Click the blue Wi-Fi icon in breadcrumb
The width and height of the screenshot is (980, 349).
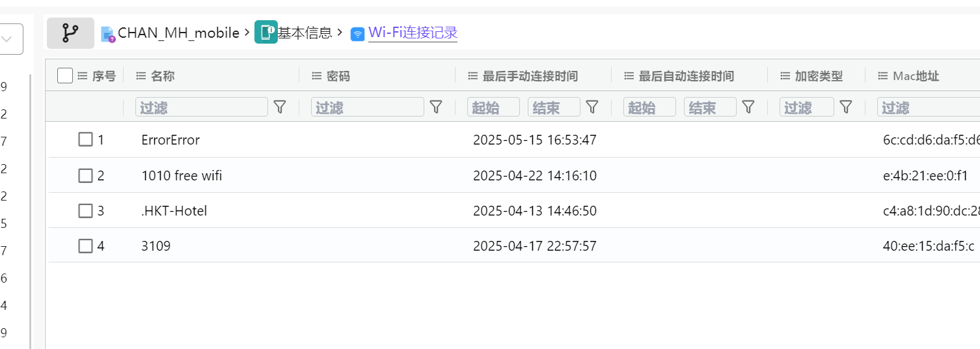click(x=357, y=35)
